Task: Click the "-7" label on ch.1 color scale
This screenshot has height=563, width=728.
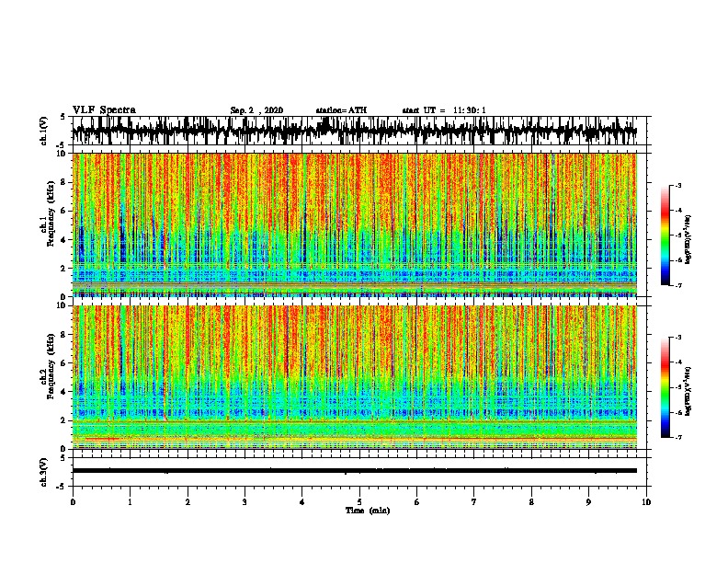Action: (677, 285)
